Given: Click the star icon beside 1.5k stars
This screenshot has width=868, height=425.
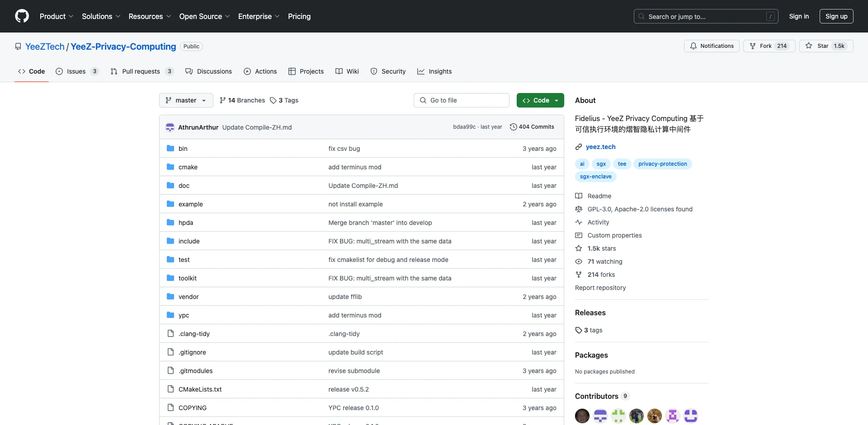Looking at the screenshot, I should (579, 248).
